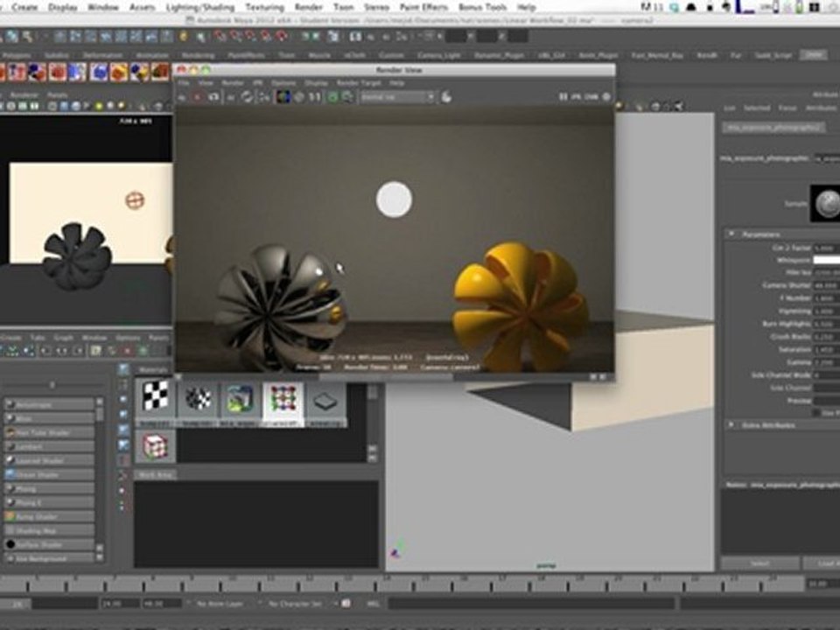
Task: Switch to the Materials tab in Hypershade
Action: (x=154, y=369)
